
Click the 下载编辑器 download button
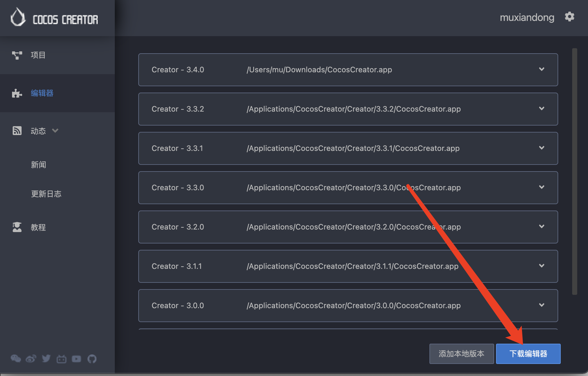[x=528, y=353]
